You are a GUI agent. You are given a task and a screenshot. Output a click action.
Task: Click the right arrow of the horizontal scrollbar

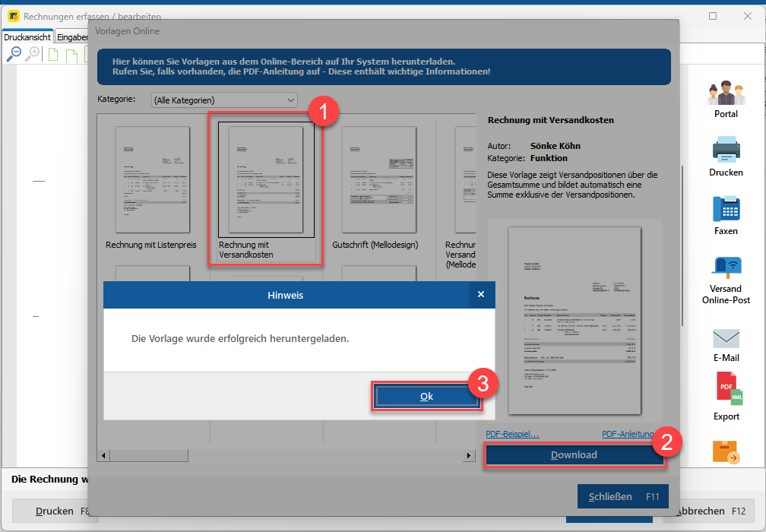[x=468, y=455]
